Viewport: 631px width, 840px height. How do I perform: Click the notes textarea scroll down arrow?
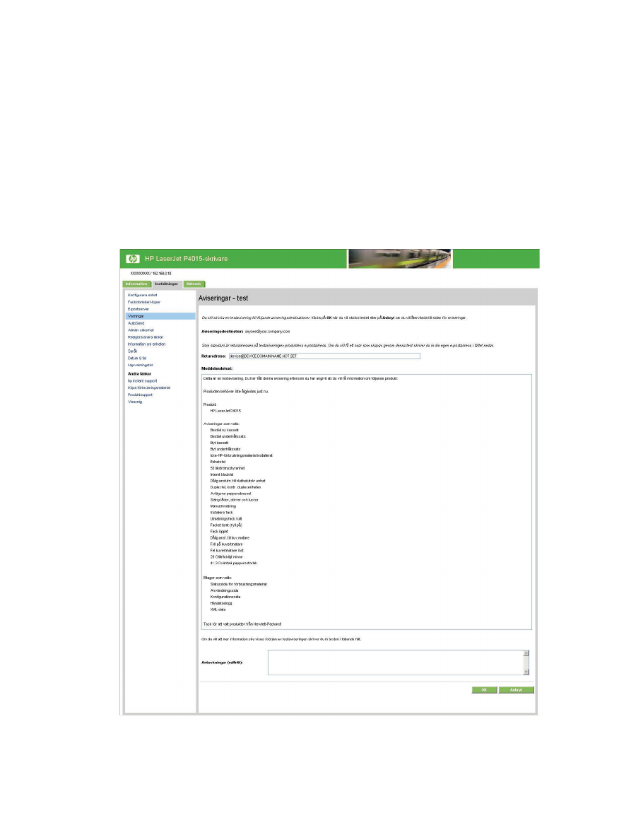(526, 672)
